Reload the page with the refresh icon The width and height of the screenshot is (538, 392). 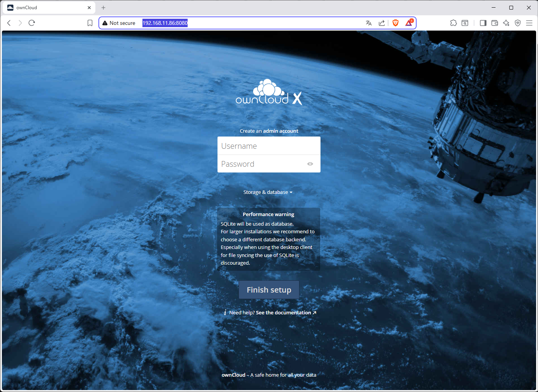(x=32, y=23)
